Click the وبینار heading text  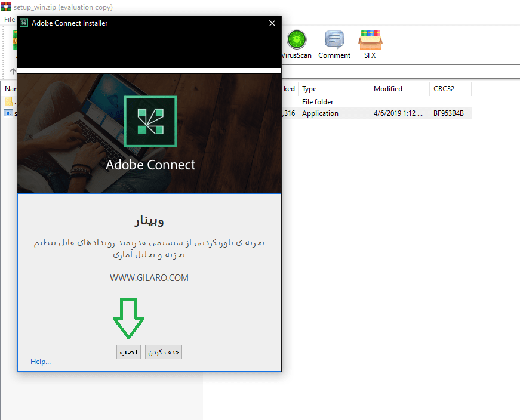pyautogui.click(x=149, y=221)
